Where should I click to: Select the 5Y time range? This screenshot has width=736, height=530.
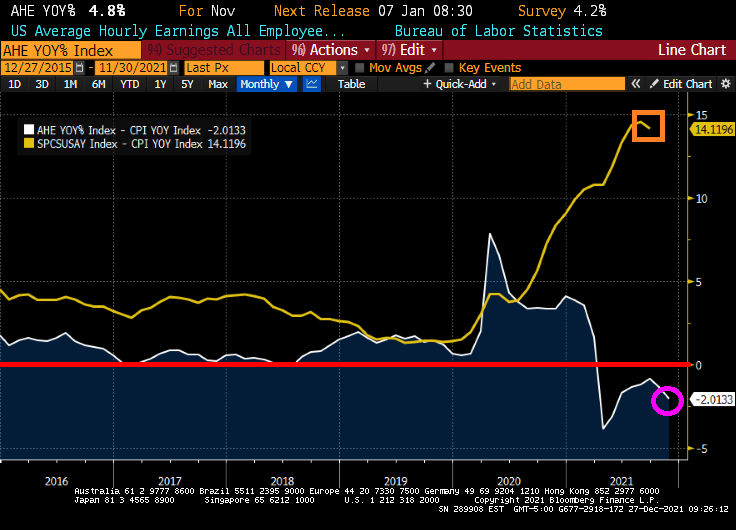(x=187, y=84)
